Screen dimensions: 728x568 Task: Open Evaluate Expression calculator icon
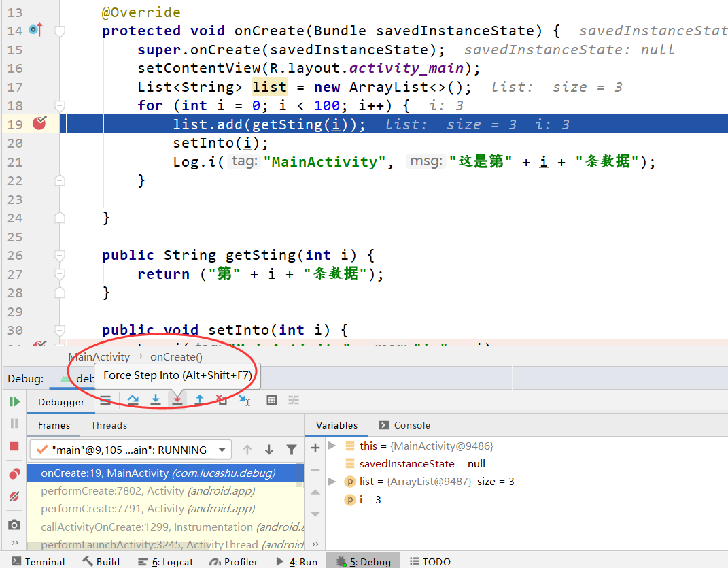pos(272,400)
